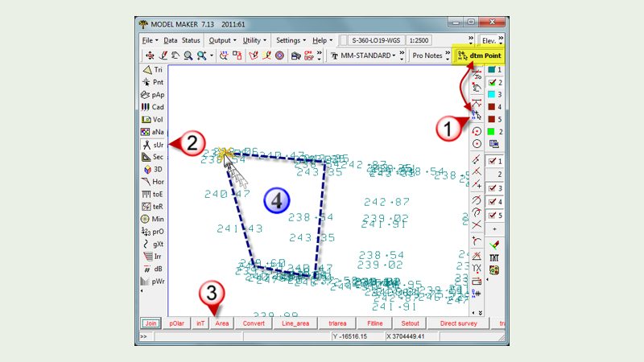The height and width of the screenshot is (362, 644).
Task: Open the Output menu
Action: click(x=222, y=40)
